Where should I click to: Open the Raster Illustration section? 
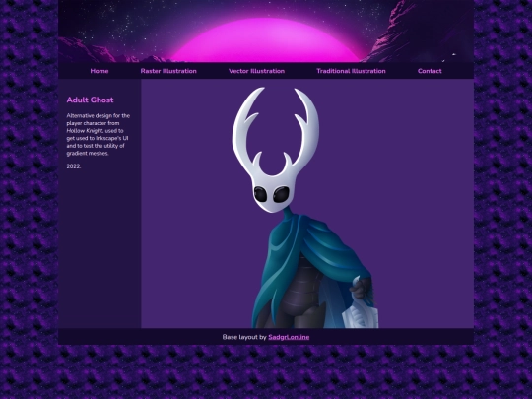coord(168,71)
